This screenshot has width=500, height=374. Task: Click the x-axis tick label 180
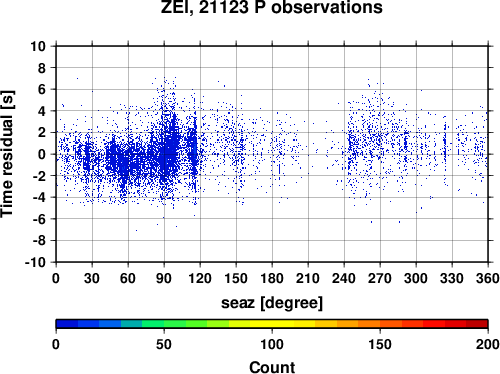[x=272, y=278]
